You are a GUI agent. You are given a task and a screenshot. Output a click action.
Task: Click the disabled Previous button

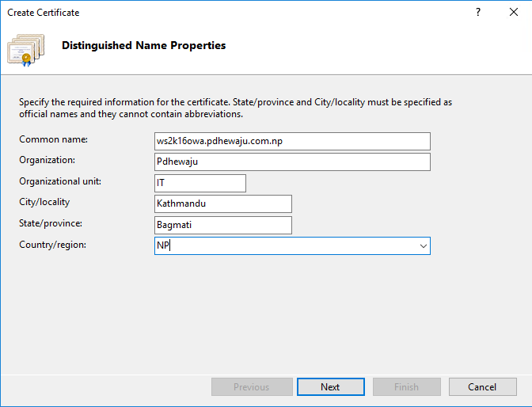(252, 386)
